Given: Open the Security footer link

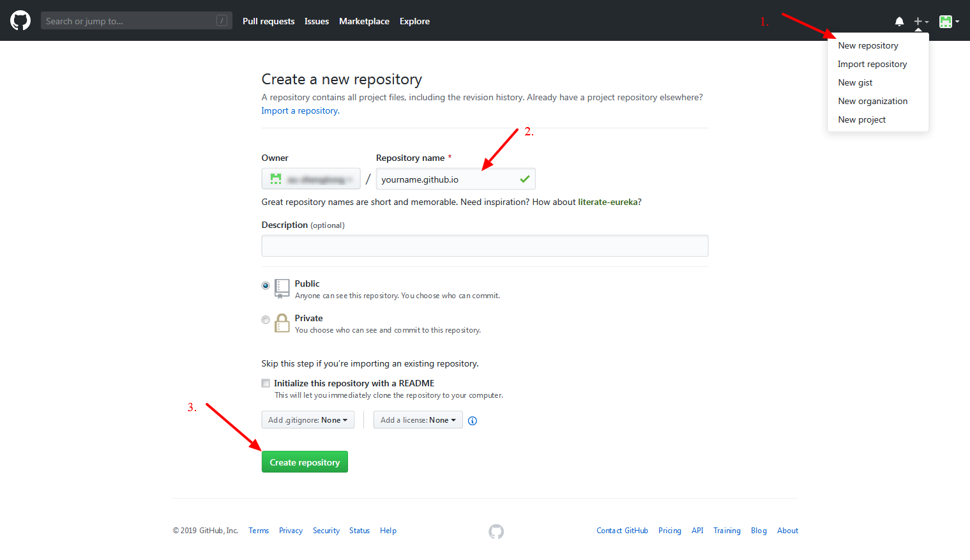Looking at the screenshot, I should (x=326, y=531).
